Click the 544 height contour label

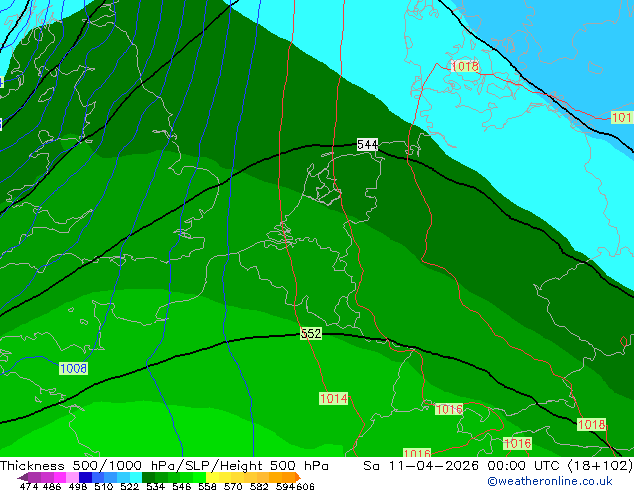click(367, 144)
